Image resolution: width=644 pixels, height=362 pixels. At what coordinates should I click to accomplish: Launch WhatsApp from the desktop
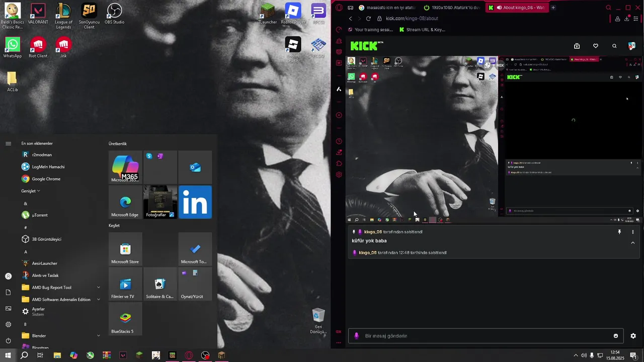tap(13, 48)
